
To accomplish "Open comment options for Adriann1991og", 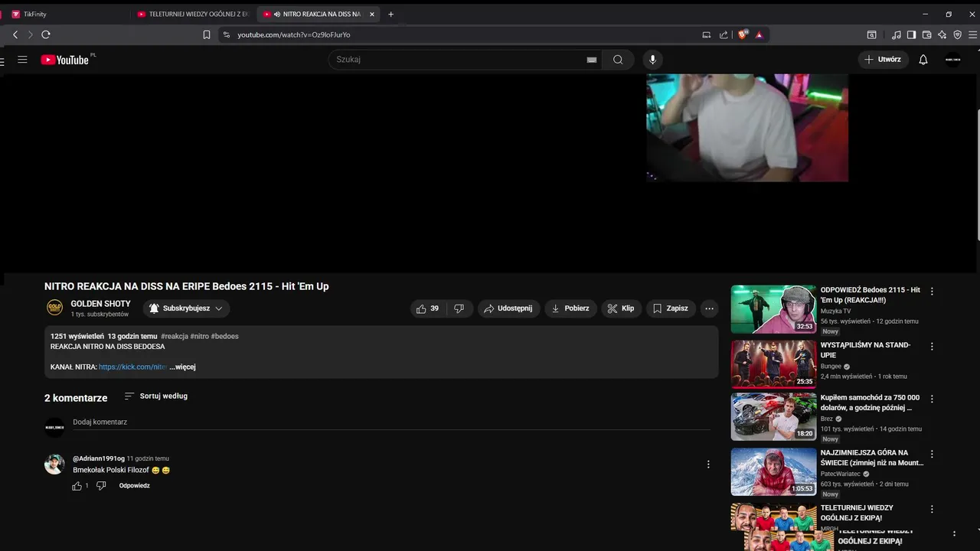I will [708, 465].
